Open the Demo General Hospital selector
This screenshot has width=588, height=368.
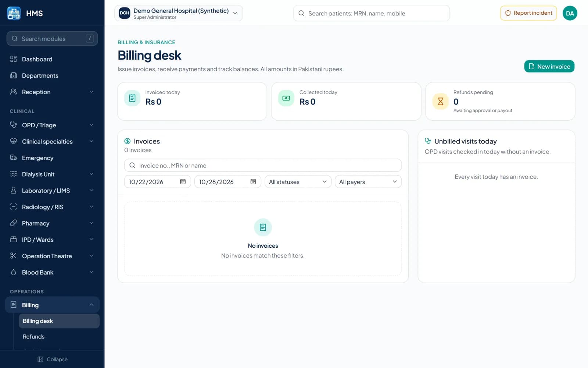[x=179, y=13]
